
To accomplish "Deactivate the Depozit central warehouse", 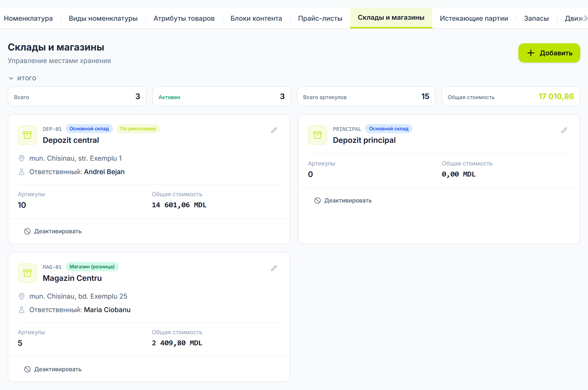I will 53,231.
